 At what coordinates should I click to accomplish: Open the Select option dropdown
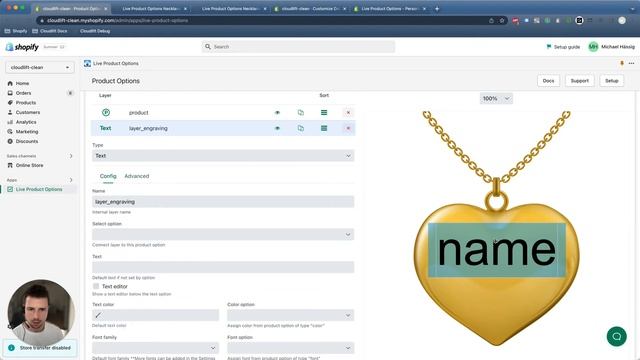223,234
